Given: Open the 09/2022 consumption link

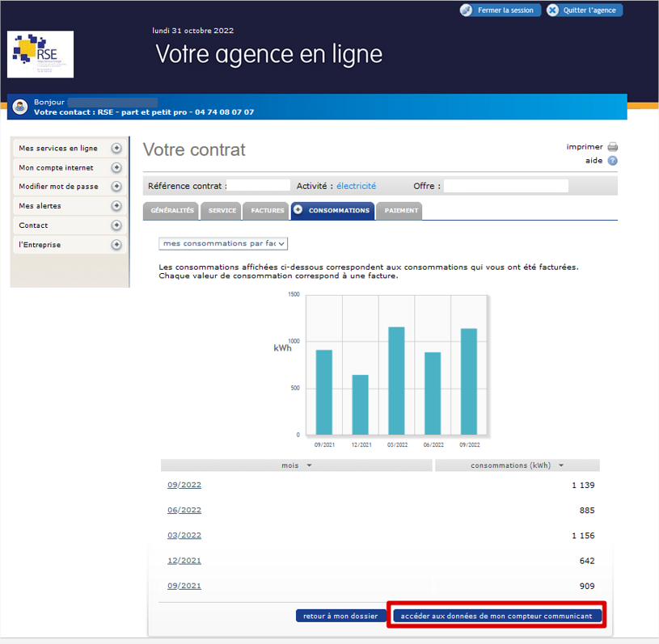Looking at the screenshot, I should coord(184,485).
